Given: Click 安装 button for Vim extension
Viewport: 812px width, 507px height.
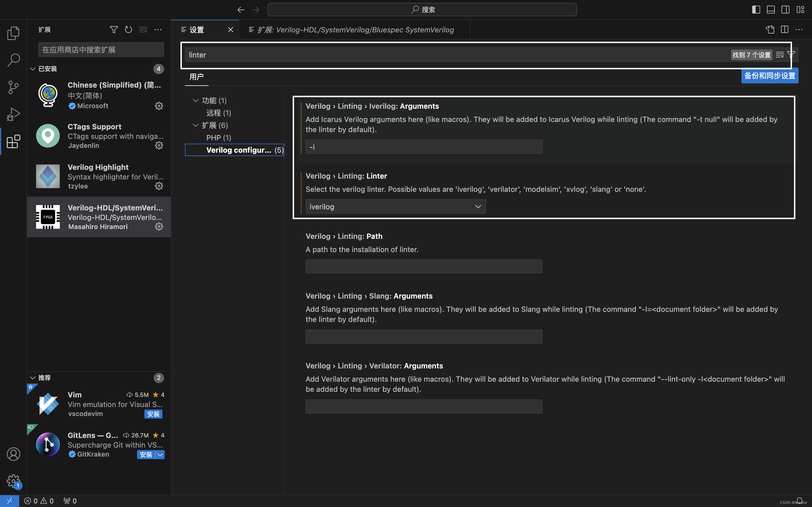Looking at the screenshot, I should click(153, 413).
